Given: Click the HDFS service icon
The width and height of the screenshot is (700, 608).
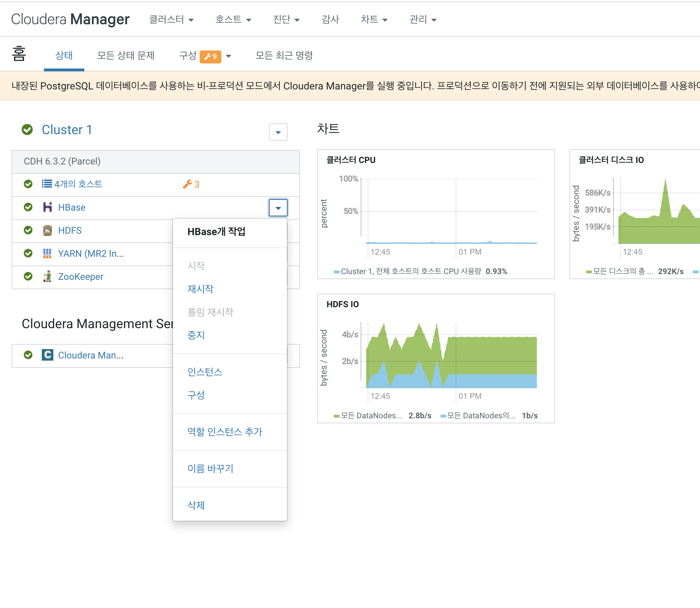Looking at the screenshot, I should 47,230.
